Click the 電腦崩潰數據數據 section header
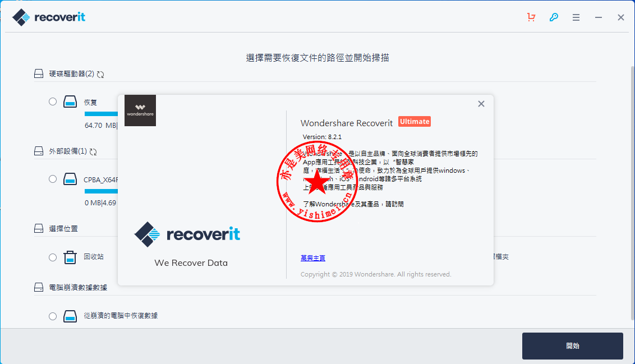Image resolution: width=635 pixels, height=364 pixels. pos(78,288)
